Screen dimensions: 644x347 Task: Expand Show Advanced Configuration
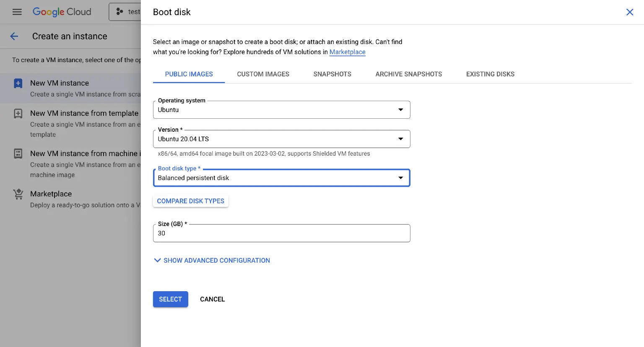[x=212, y=261]
